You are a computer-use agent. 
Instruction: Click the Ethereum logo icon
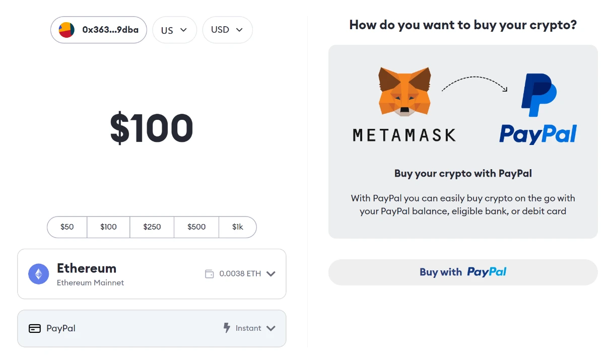pyautogui.click(x=39, y=274)
